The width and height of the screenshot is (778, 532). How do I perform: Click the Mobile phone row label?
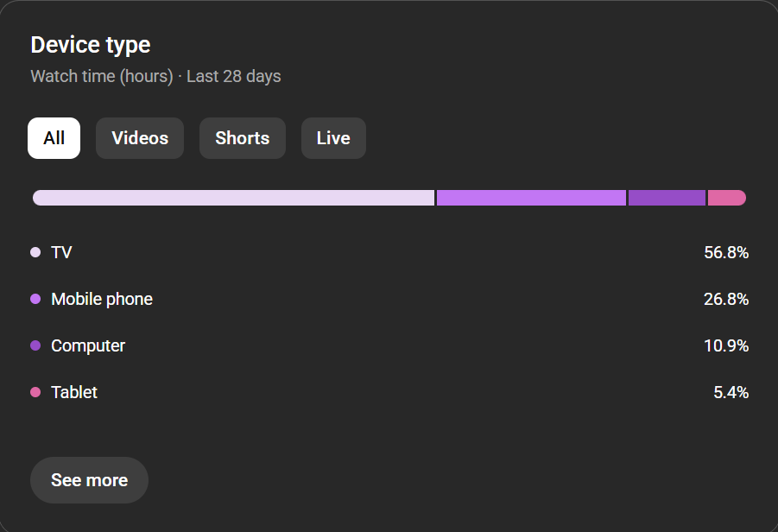(102, 299)
